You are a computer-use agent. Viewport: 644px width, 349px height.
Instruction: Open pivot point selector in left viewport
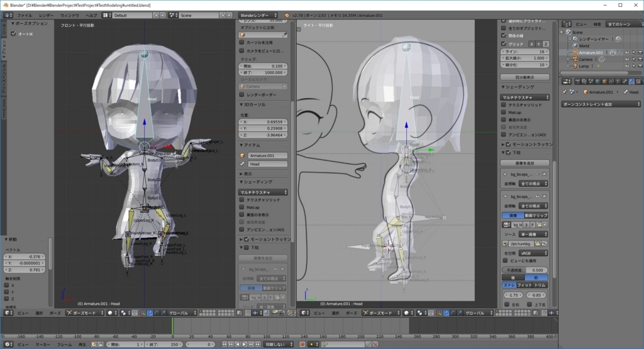tap(124, 313)
